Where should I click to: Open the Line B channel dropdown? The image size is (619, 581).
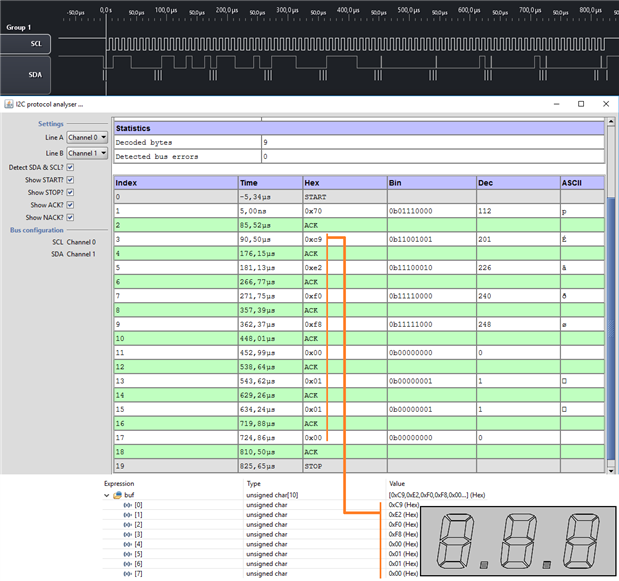point(87,153)
